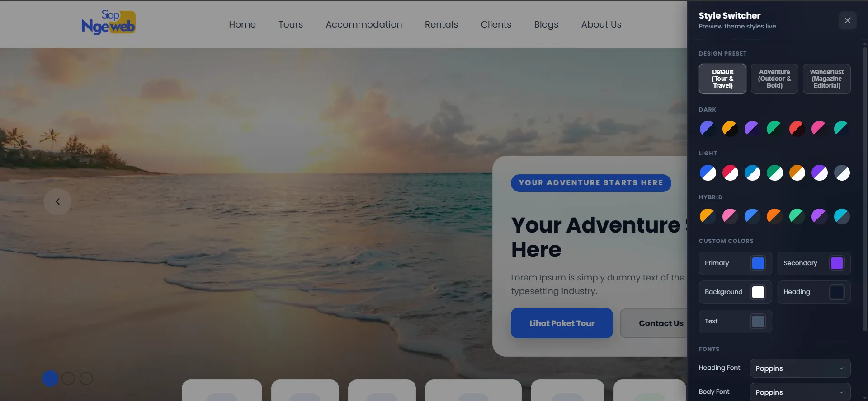The height and width of the screenshot is (401, 868).
Task: Select the orange dark theme swatch
Action: 730,128
